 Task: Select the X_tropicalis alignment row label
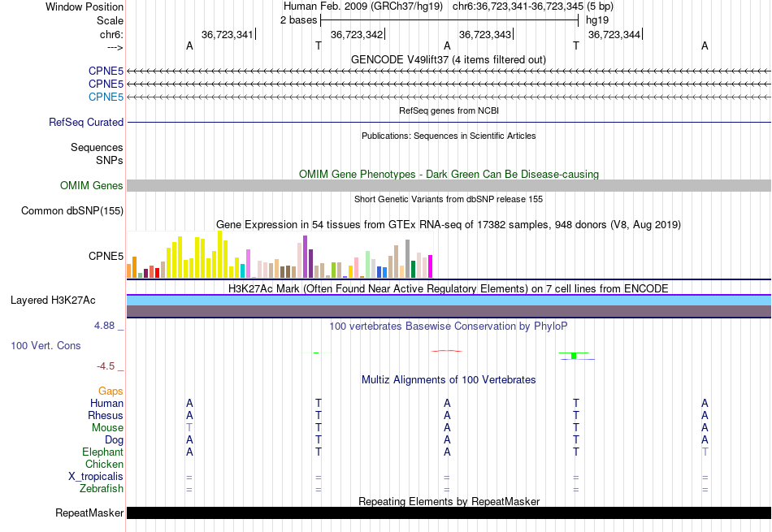point(96,477)
